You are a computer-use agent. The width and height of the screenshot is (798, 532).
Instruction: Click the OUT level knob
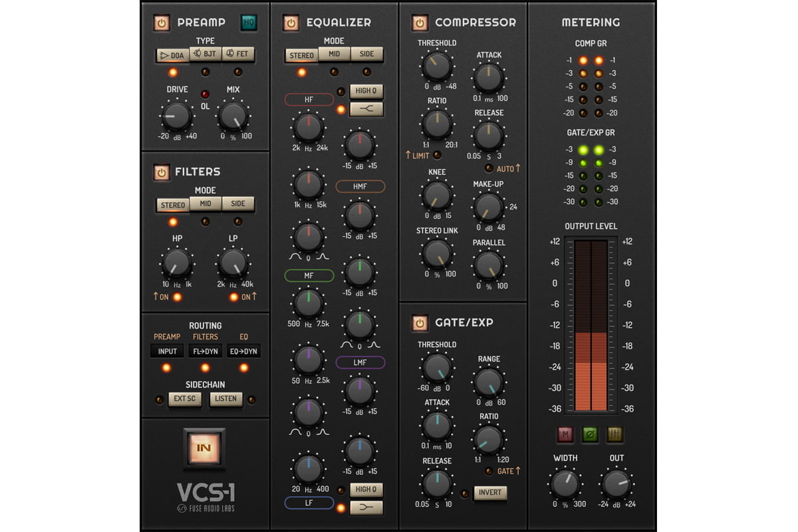[616, 483]
